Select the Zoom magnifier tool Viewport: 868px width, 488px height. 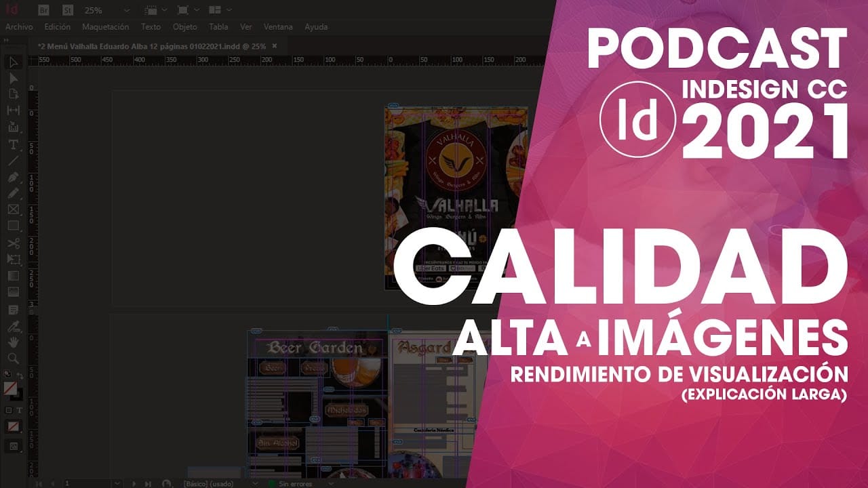[x=13, y=359]
